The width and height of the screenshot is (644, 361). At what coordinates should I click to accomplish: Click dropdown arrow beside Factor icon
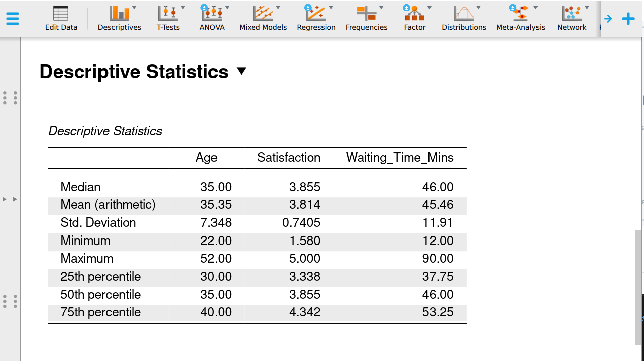tap(429, 8)
